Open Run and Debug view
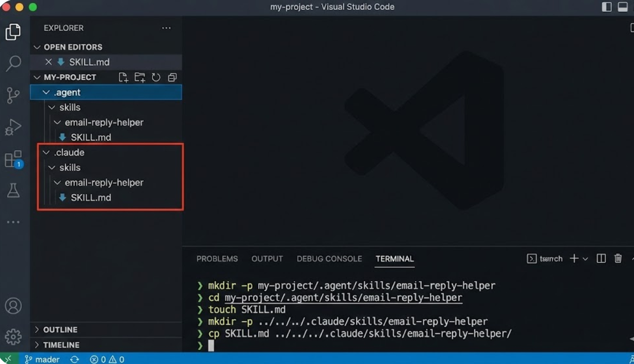This screenshot has height=364, width=634. point(13,127)
